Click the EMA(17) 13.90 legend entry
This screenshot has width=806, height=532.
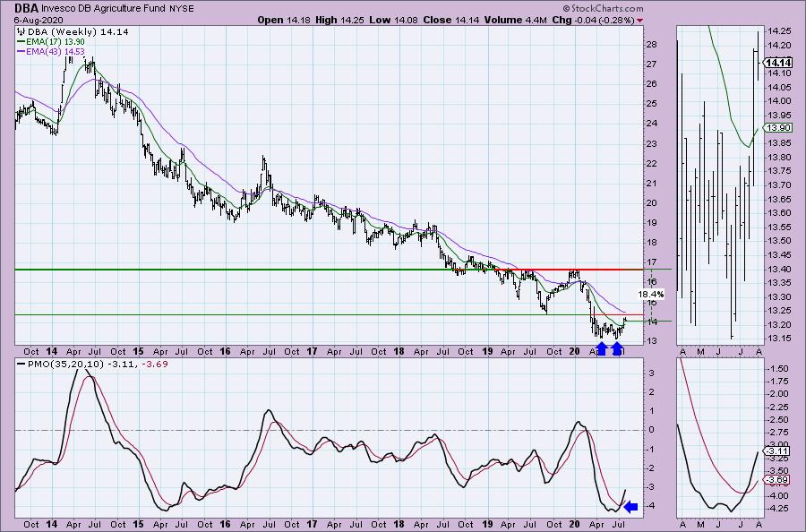(x=55, y=41)
